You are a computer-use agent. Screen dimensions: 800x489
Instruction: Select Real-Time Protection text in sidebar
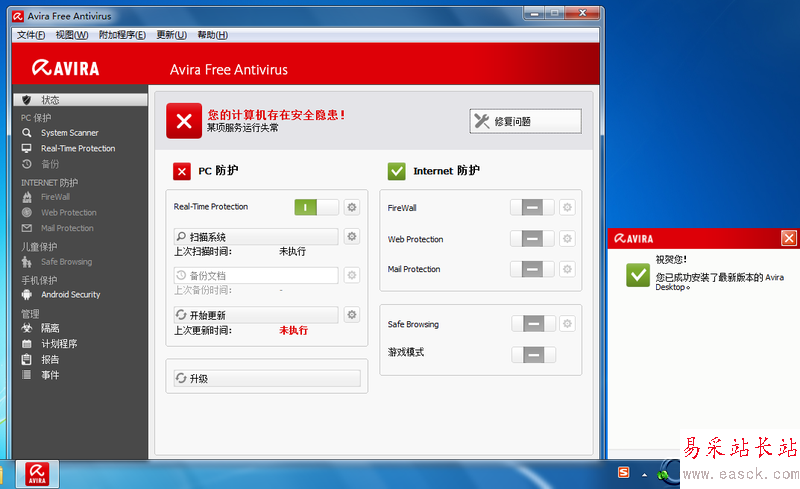(x=78, y=149)
